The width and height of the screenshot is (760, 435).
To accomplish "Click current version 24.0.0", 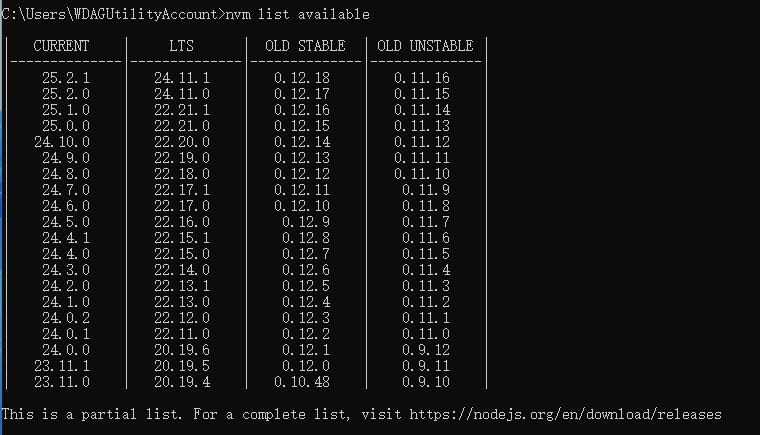I will (x=66, y=350).
